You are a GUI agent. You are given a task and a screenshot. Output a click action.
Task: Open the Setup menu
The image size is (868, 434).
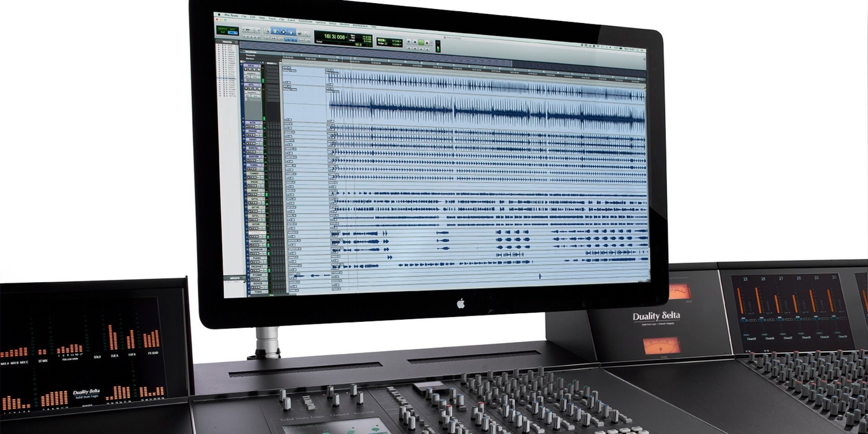(332, 23)
